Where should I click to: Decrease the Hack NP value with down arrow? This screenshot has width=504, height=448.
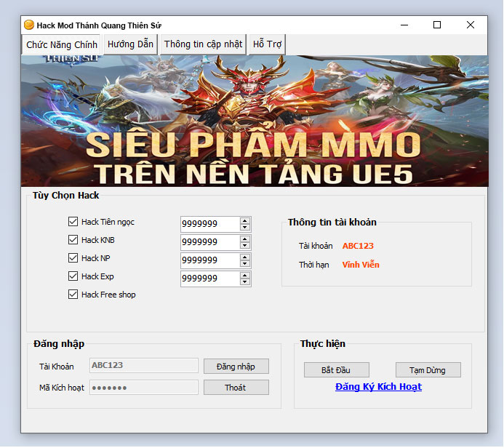tap(244, 264)
